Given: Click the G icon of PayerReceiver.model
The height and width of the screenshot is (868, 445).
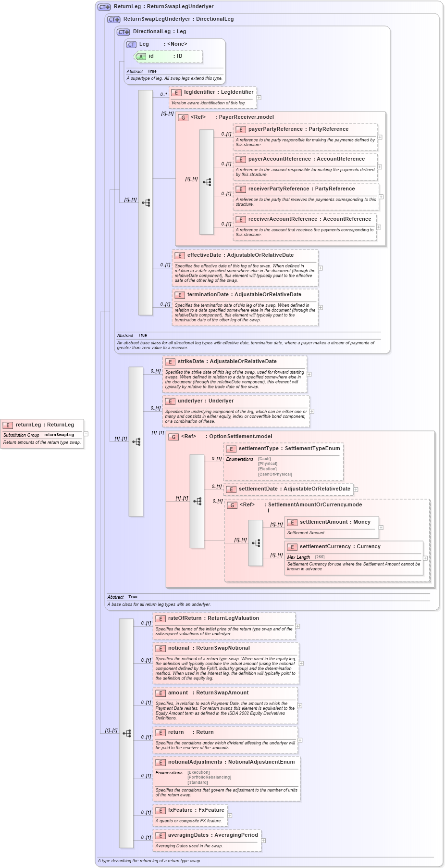Looking at the screenshot, I should pos(183,118).
